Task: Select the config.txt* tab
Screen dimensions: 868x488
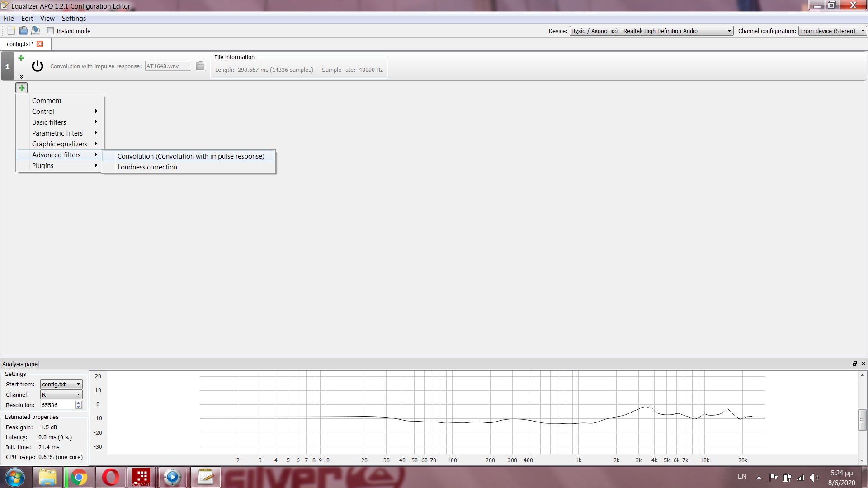Action: tap(20, 44)
